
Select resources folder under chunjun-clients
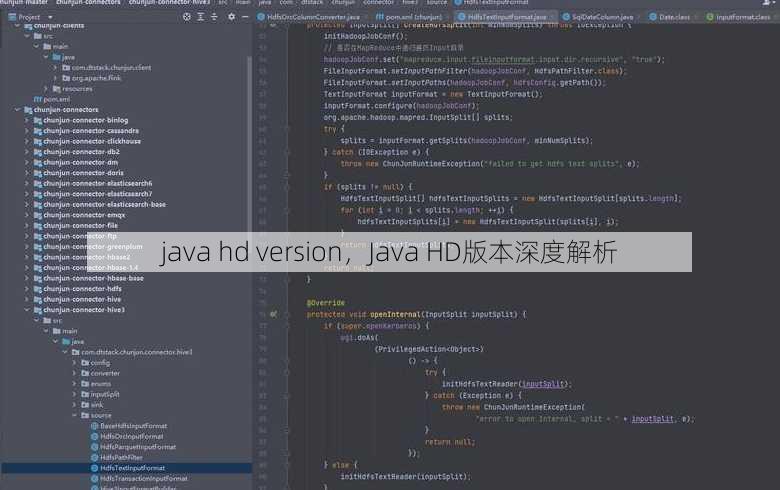[x=77, y=89]
